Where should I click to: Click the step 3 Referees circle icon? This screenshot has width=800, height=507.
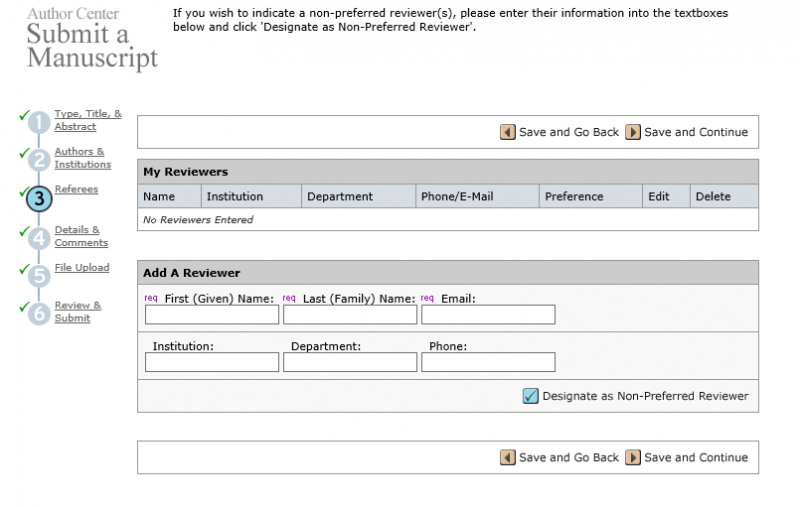point(38,198)
